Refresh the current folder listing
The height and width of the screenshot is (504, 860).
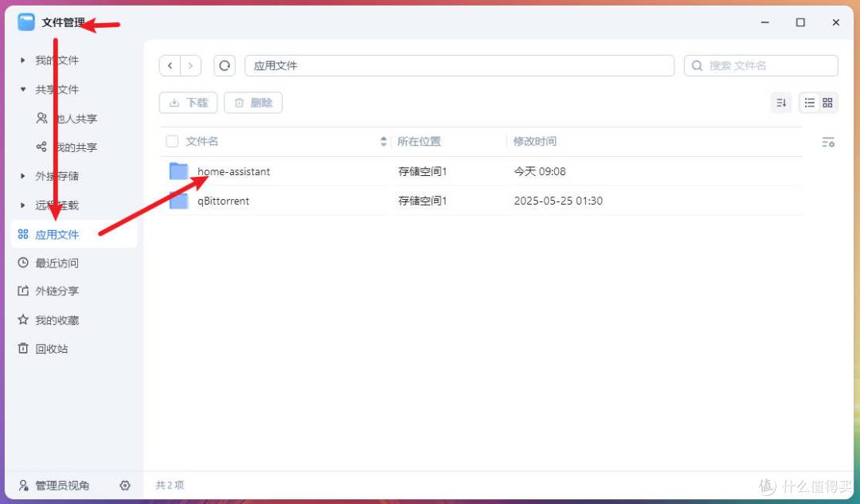pos(225,66)
